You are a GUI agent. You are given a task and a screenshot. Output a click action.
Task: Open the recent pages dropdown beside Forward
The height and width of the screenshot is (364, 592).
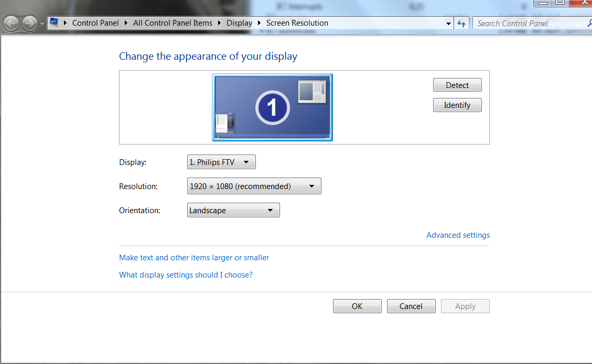coord(42,24)
